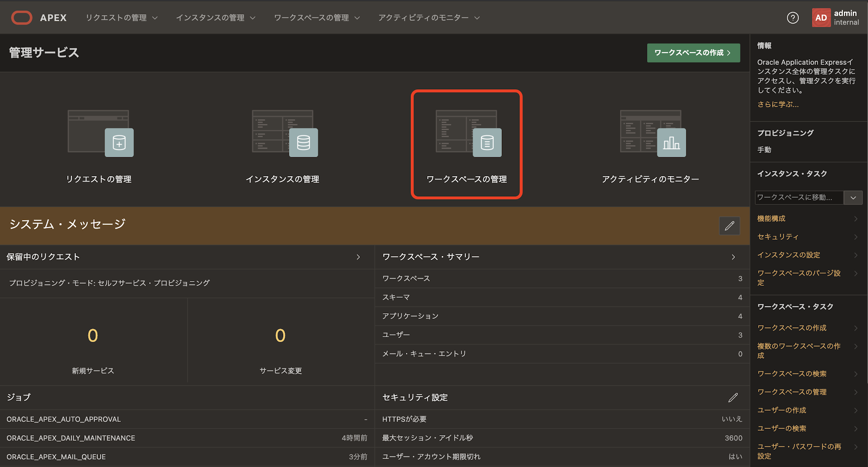Click arrow icon beside sidebar ワークスペースの作成
The width and height of the screenshot is (868, 467).
point(856,328)
